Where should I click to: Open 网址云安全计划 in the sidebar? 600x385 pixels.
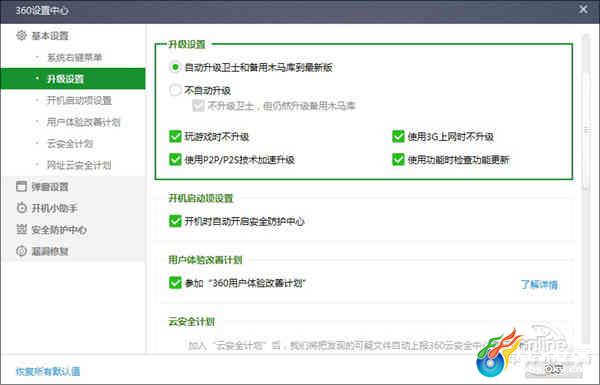(79, 165)
